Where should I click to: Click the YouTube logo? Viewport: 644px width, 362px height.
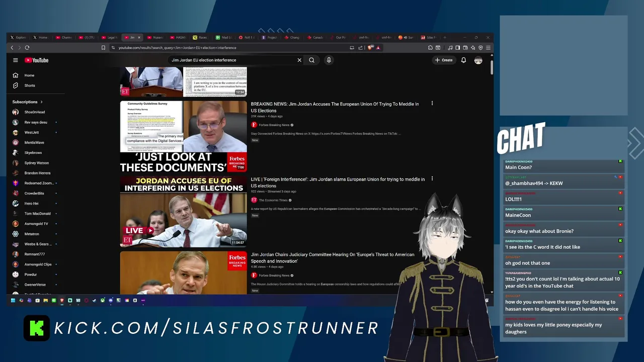36,60
